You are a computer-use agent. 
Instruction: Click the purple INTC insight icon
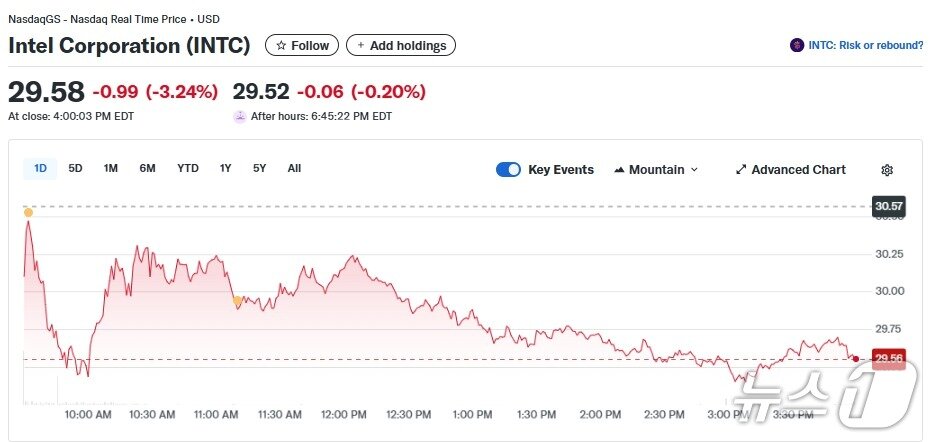pyautogui.click(x=797, y=45)
